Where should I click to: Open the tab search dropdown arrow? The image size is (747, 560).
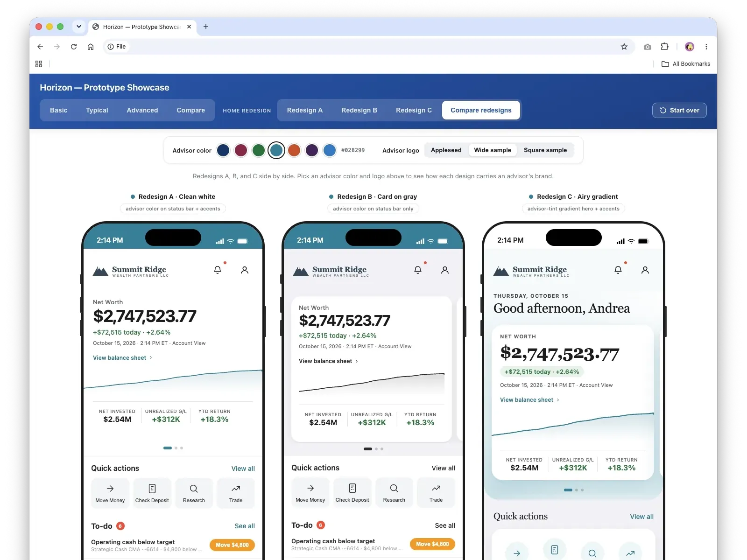point(79,27)
